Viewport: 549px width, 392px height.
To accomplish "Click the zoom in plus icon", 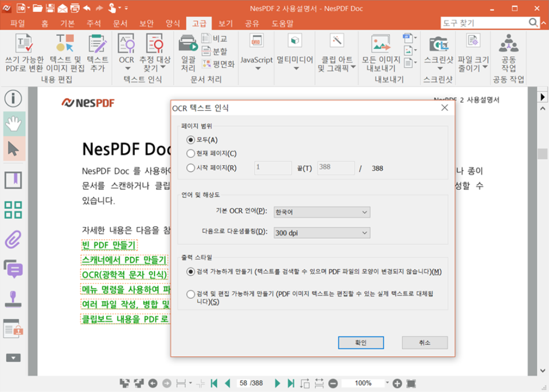I will click(x=397, y=384).
